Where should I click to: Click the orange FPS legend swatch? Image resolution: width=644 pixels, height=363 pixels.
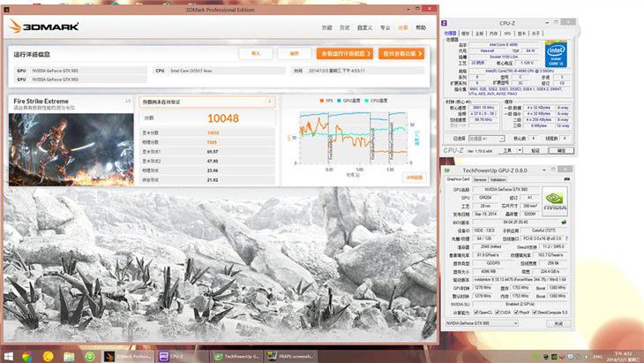[321, 101]
